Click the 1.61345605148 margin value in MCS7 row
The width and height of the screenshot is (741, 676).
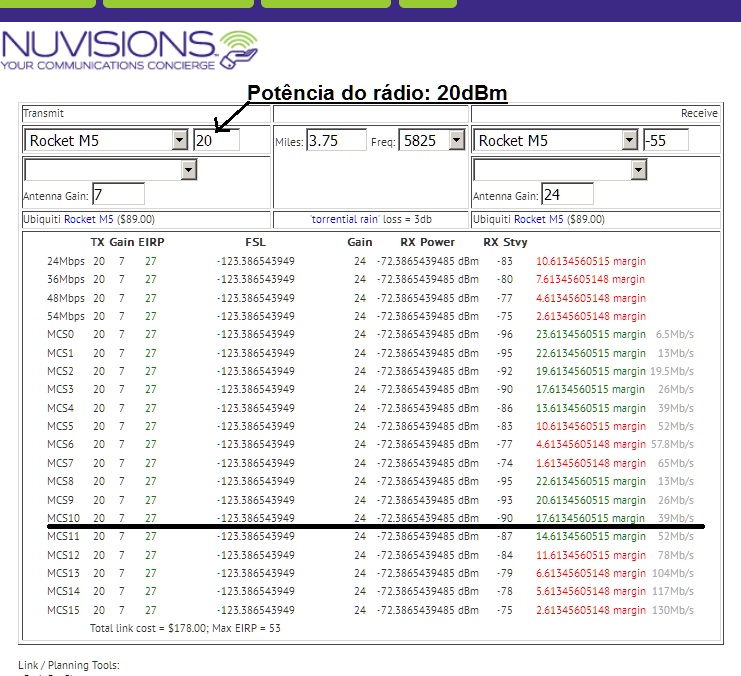pyautogui.click(x=591, y=463)
